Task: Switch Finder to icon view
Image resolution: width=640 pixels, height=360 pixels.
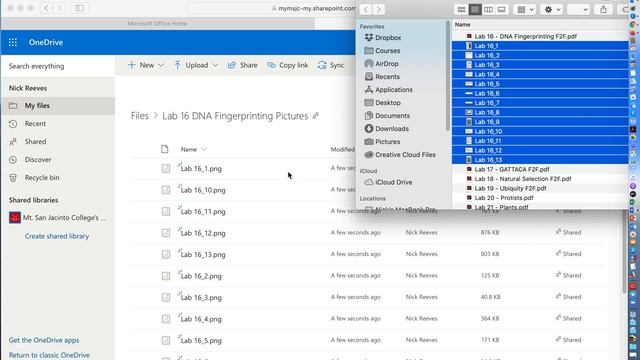Action: tap(461, 9)
